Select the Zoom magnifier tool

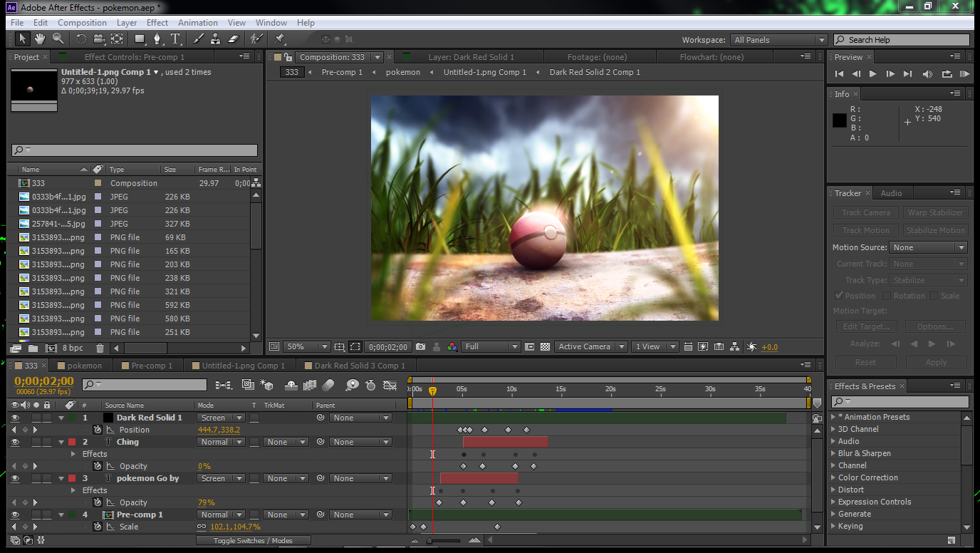point(58,39)
